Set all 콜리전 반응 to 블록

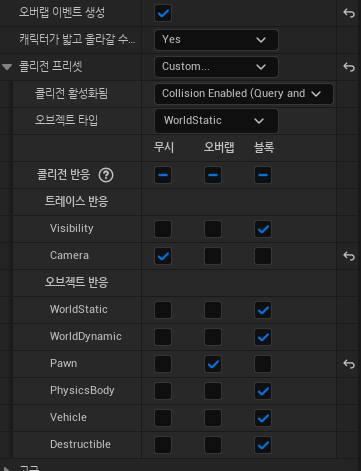263,175
